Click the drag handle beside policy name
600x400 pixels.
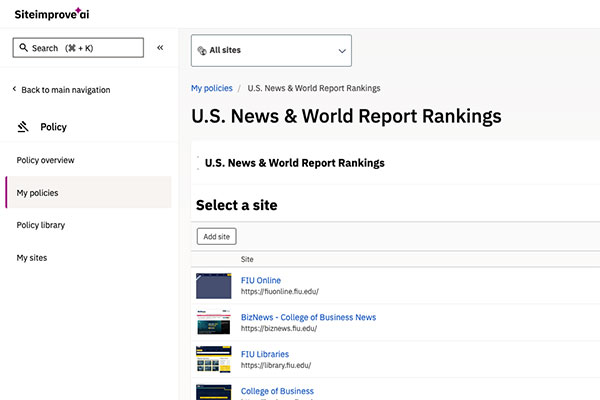(x=198, y=163)
